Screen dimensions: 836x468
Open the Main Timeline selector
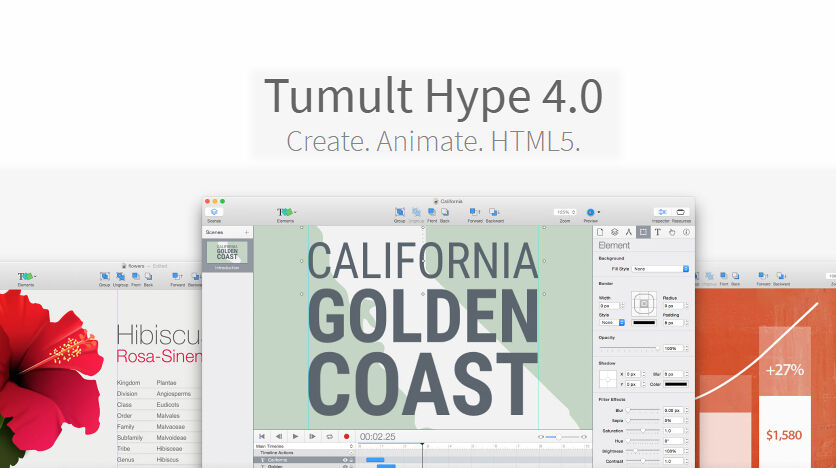coord(304,446)
